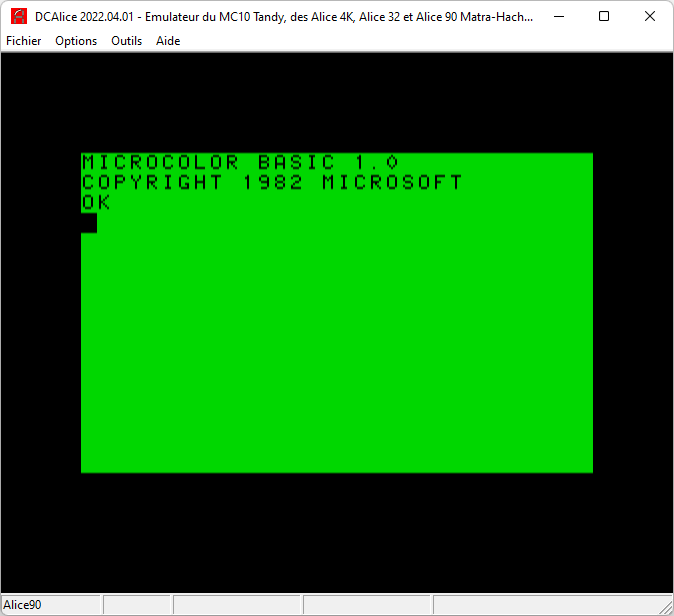Open the Aide help menu
Screen dimensions: 674x616
tap(168, 41)
